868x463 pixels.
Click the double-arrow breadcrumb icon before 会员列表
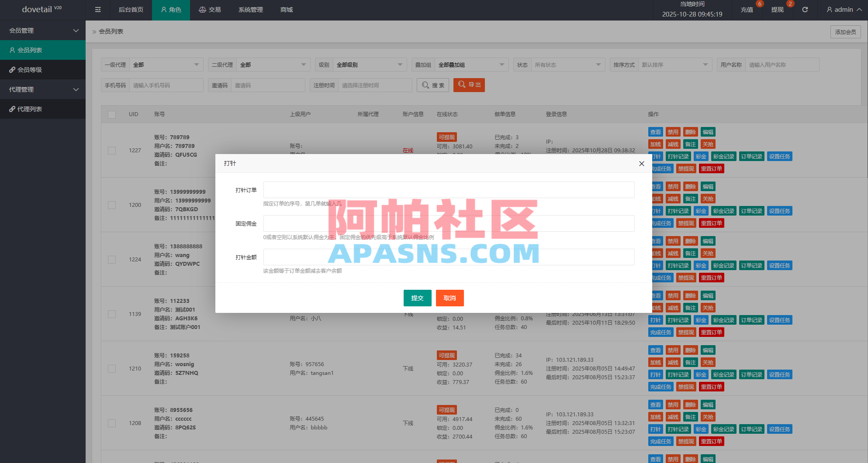point(94,32)
